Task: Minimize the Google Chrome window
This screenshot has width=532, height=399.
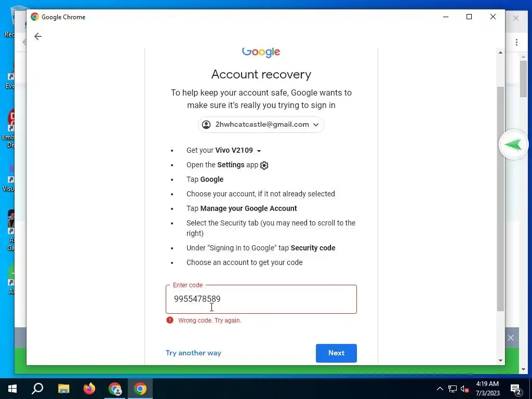Action: [446, 17]
